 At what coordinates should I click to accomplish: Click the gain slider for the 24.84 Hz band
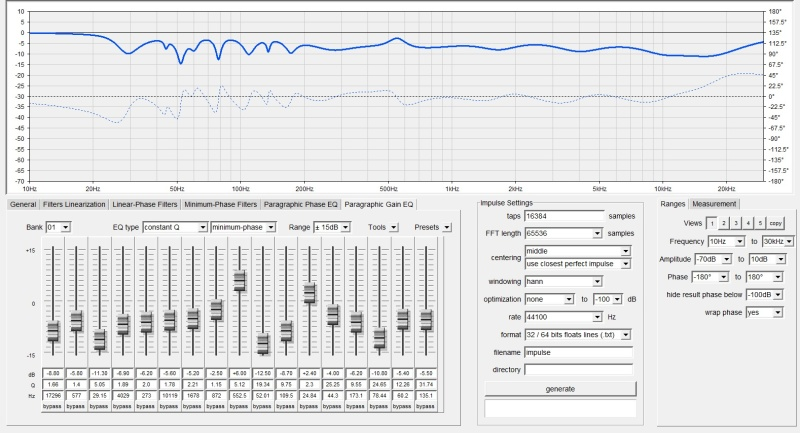coord(310,294)
